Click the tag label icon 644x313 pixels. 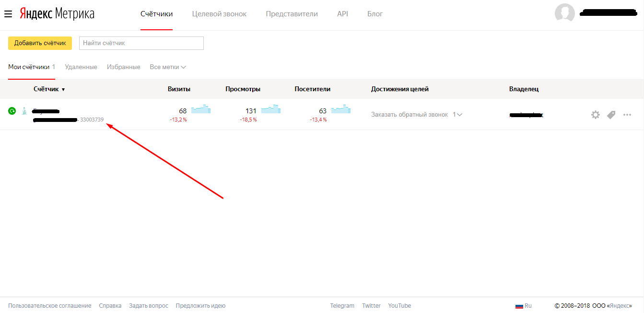[611, 115]
